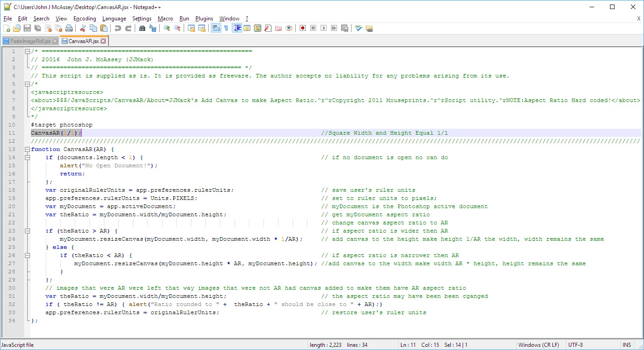The image size is (644, 350).
Task: Click in the '#target photoshop' code line
Action: coord(62,125)
